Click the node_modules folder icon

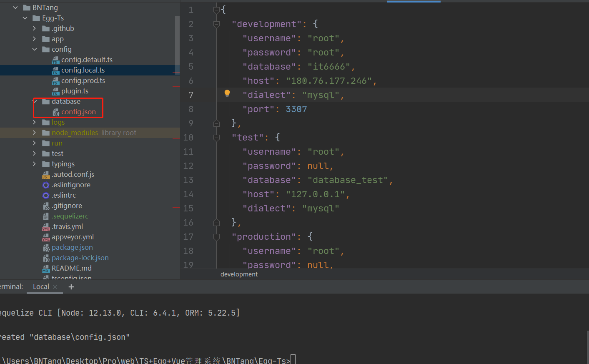pyautogui.click(x=46, y=133)
